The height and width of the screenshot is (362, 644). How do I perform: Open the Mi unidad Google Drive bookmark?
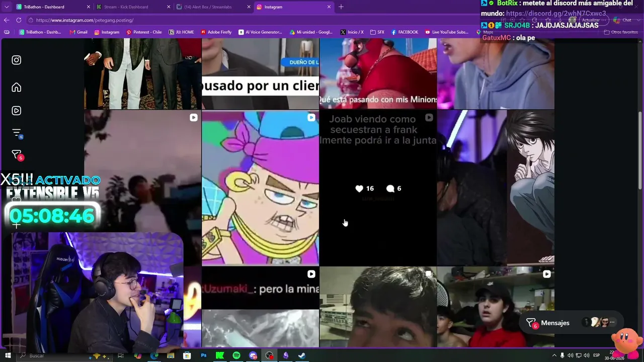click(311, 32)
